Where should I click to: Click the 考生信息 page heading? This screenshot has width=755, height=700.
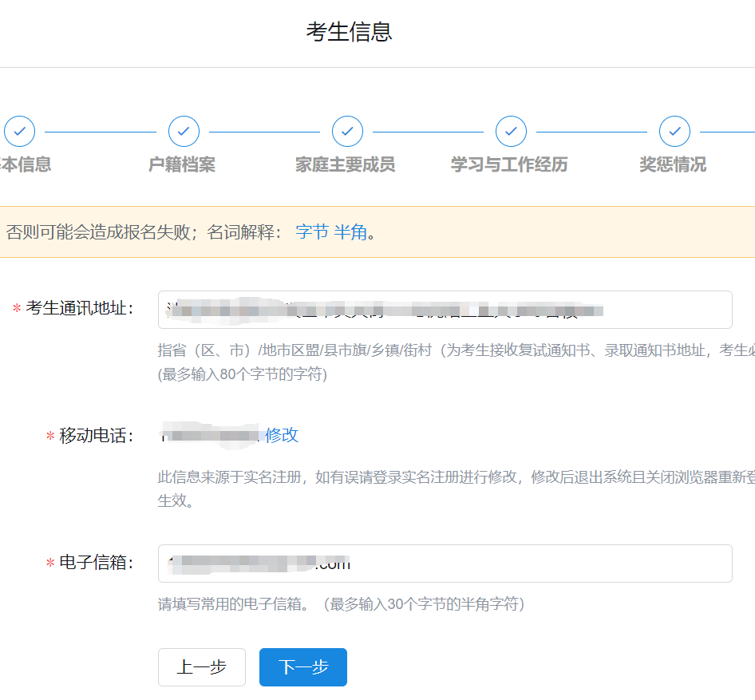click(x=349, y=32)
